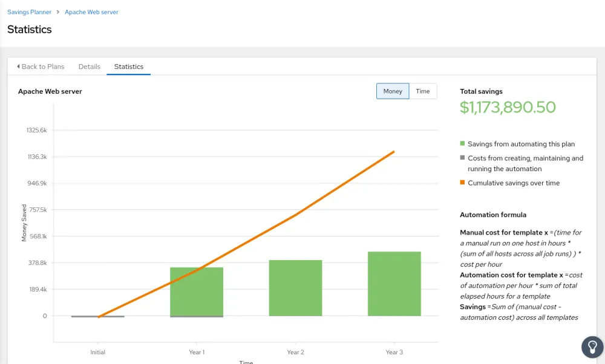This screenshot has height=364, width=605.
Task: Click the gray costs legend swatch
Action: tap(463, 158)
